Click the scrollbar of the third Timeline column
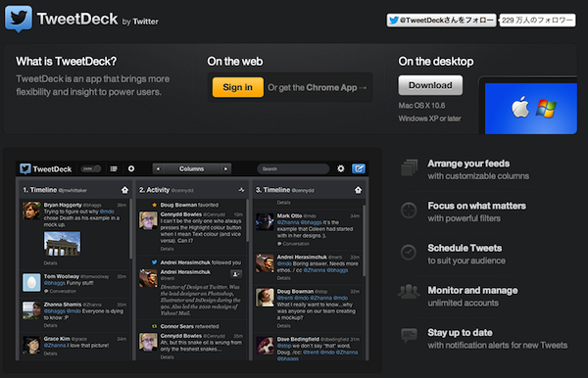588x378 pixels. pyautogui.click(x=364, y=241)
